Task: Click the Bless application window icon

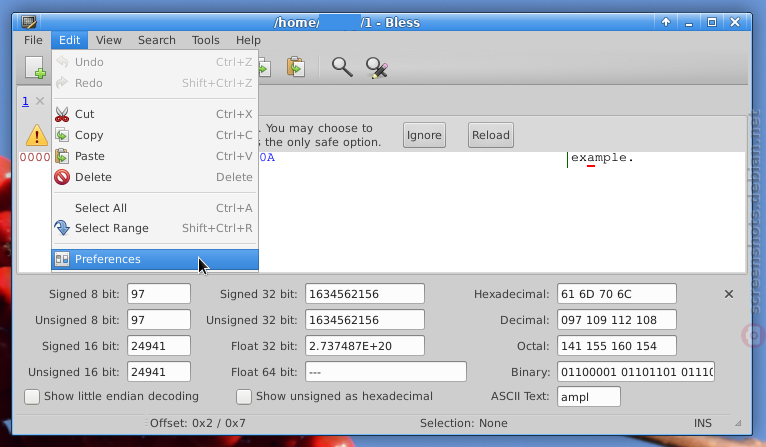Action: tap(29, 22)
